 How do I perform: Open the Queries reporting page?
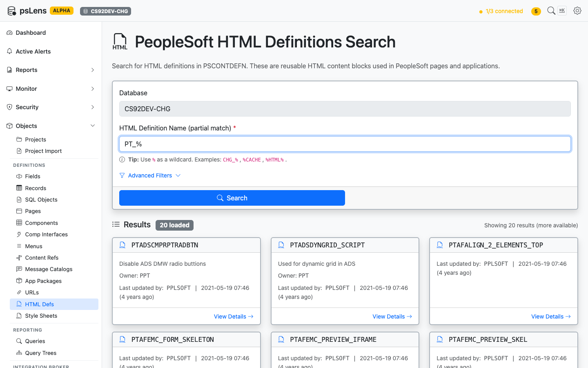click(x=54, y=341)
